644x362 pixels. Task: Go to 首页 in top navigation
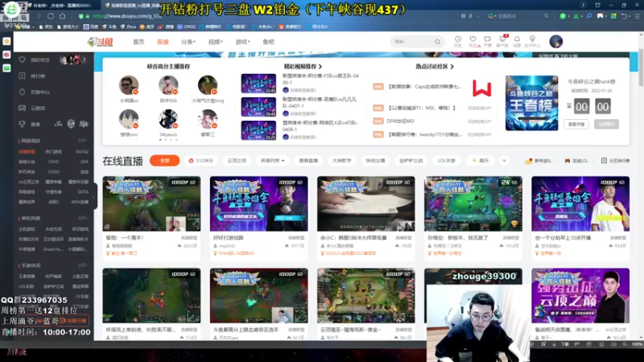[x=138, y=42]
